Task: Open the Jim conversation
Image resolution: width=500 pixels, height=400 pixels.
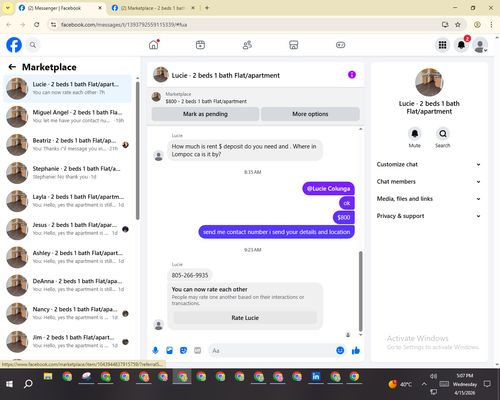Action: click(67, 341)
